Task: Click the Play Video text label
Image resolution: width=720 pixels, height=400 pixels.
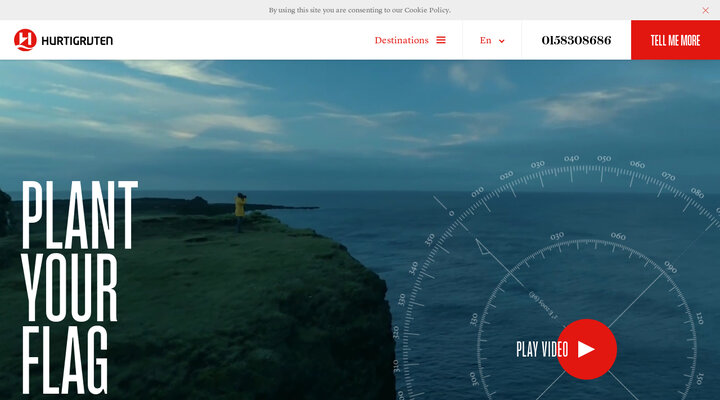Action: [542, 349]
